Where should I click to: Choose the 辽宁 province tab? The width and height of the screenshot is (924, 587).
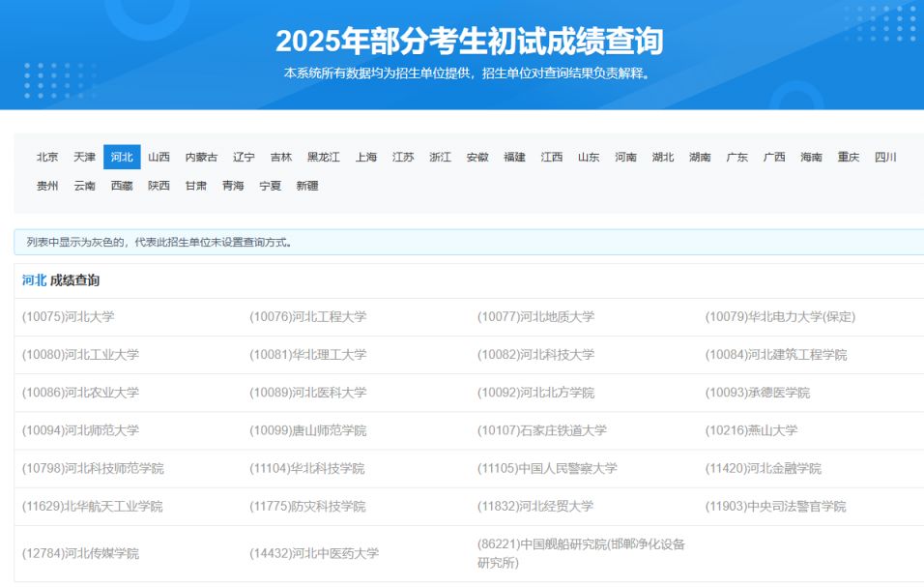[244, 157]
